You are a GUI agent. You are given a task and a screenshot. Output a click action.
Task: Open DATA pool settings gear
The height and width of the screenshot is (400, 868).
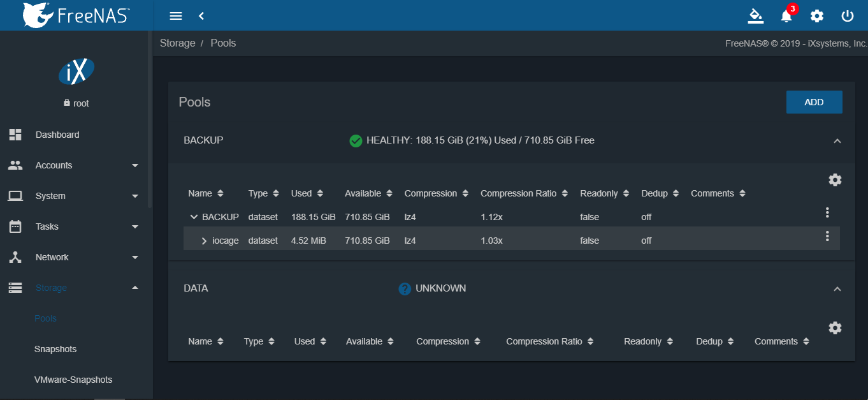[835, 328]
